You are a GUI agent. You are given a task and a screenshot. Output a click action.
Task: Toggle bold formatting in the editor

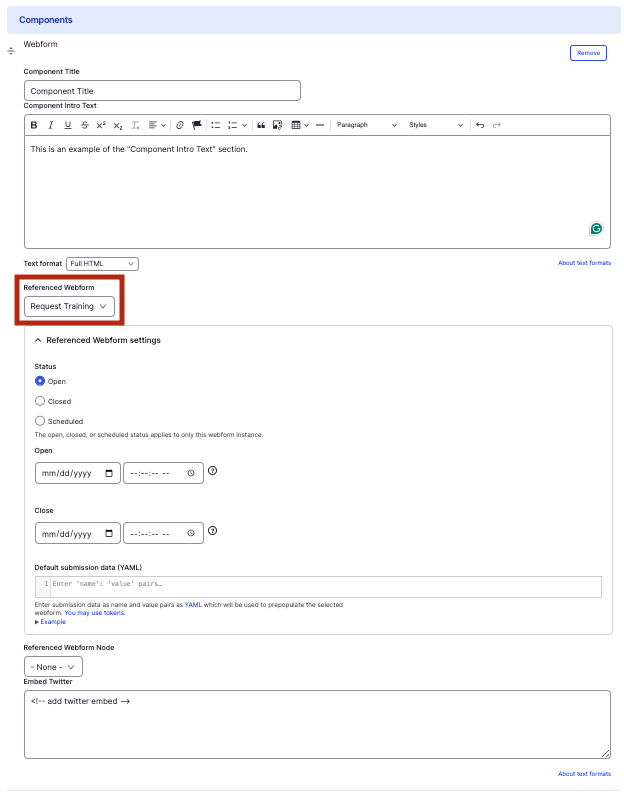(x=34, y=125)
